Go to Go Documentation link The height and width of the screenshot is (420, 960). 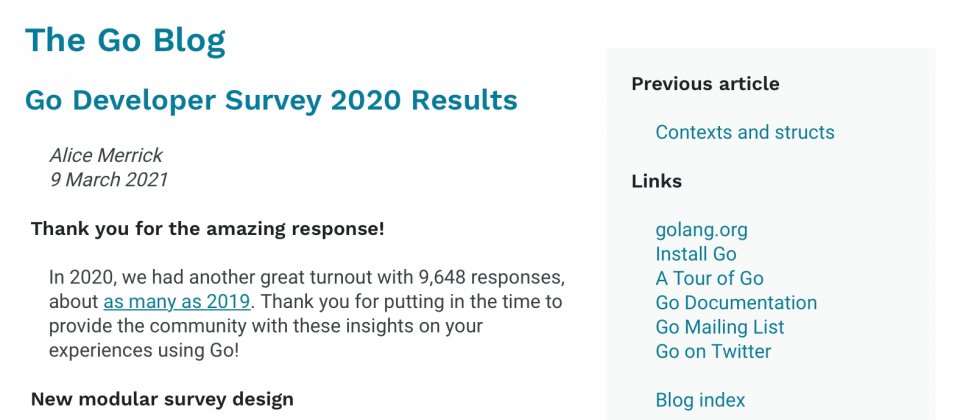pyautogui.click(x=736, y=302)
